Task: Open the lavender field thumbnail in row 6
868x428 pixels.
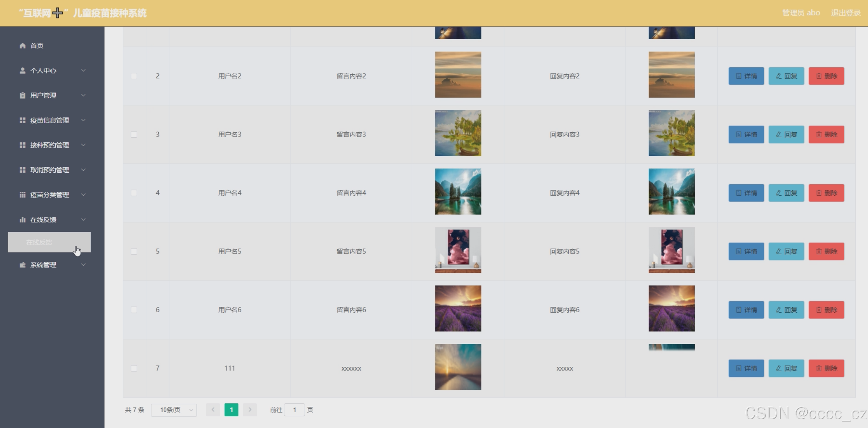Action: [x=458, y=308]
